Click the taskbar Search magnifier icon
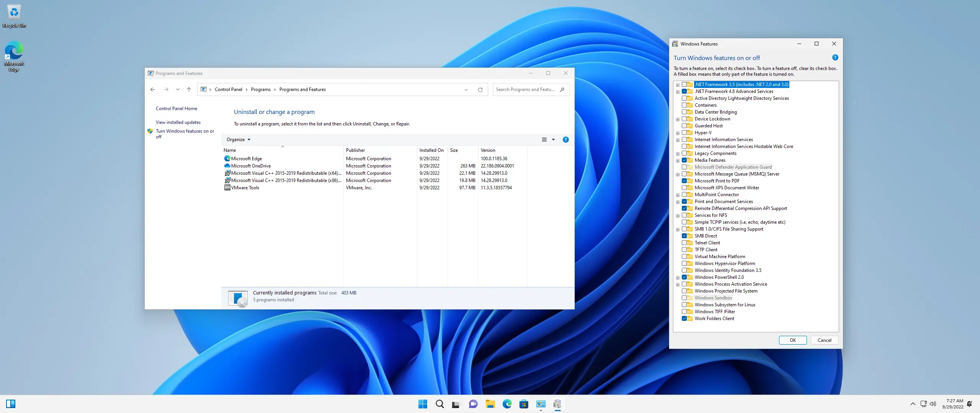This screenshot has height=413, width=980. [x=439, y=404]
